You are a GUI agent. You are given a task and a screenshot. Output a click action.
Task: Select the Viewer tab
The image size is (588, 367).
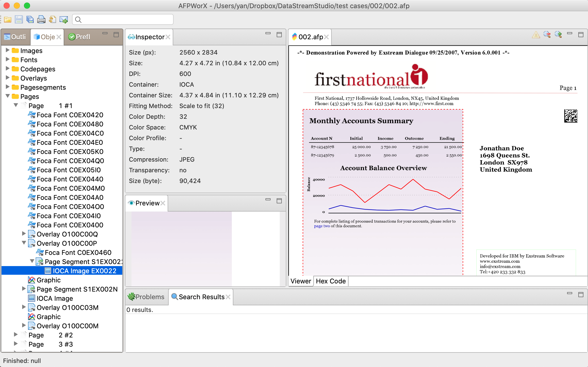pos(301,281)
